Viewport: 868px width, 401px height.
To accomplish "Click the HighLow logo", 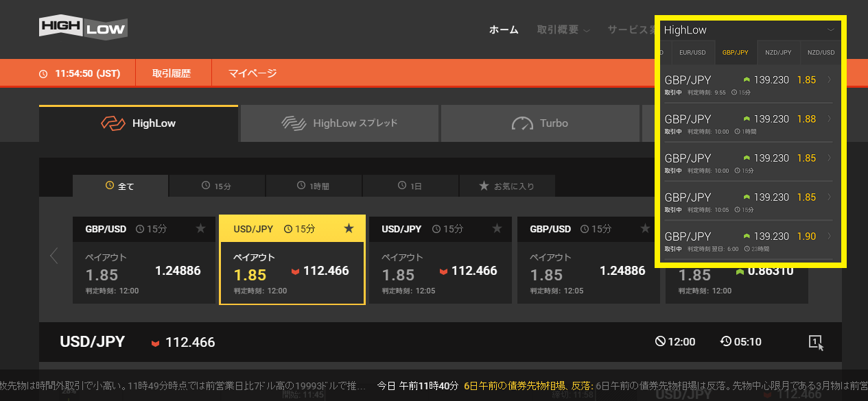I will (x=82, y=27).
